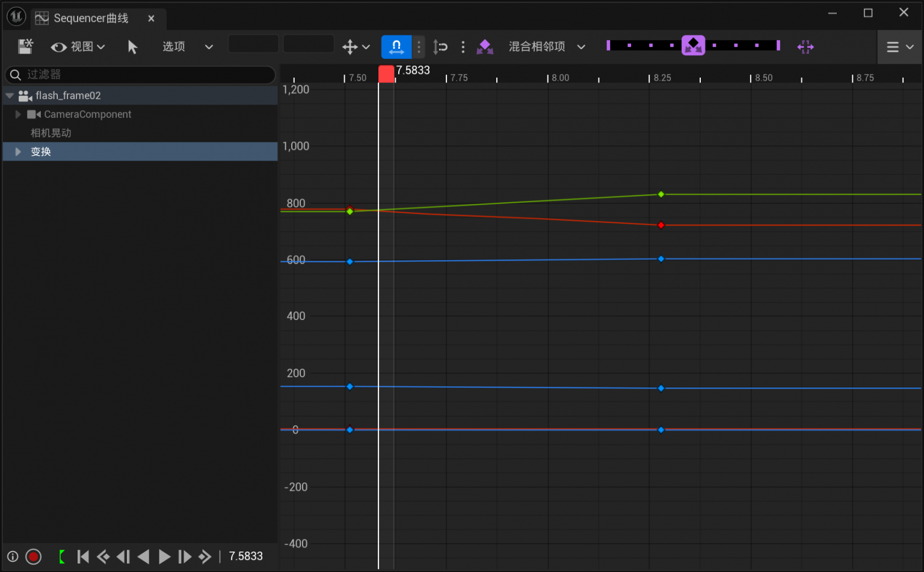
Task: Jump to sequence start with first-frame button
Action: coord(83,556)
